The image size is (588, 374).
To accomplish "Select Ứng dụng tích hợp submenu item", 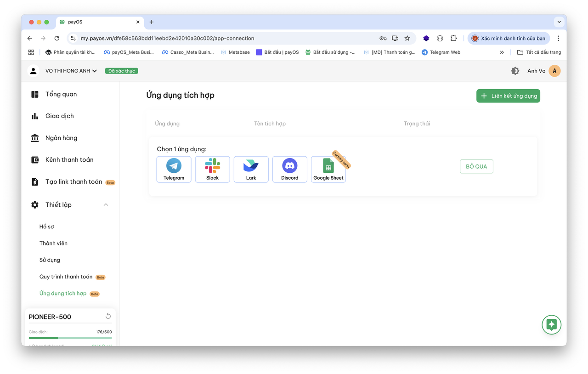I will click(x=63, y=293).
